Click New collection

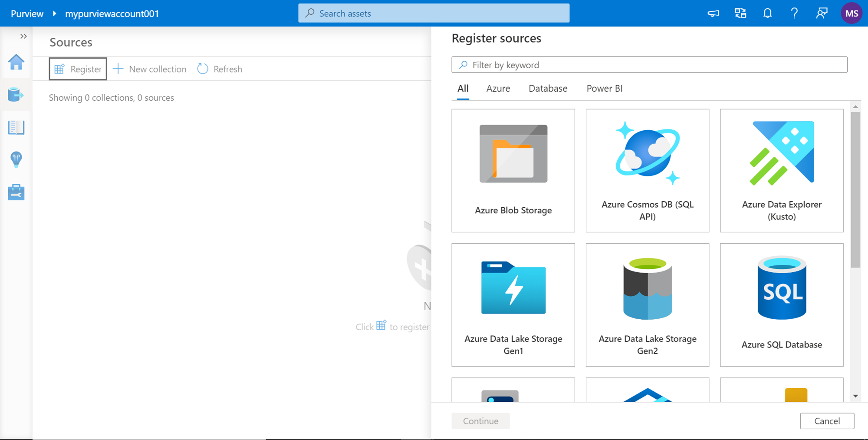point(150,69)
